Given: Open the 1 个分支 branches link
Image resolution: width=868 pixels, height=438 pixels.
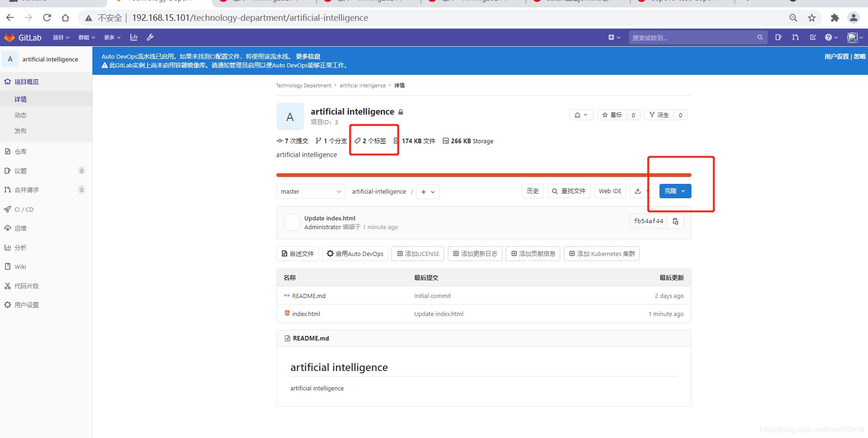Looking at the screenshot, I should (x=331, y=141).
